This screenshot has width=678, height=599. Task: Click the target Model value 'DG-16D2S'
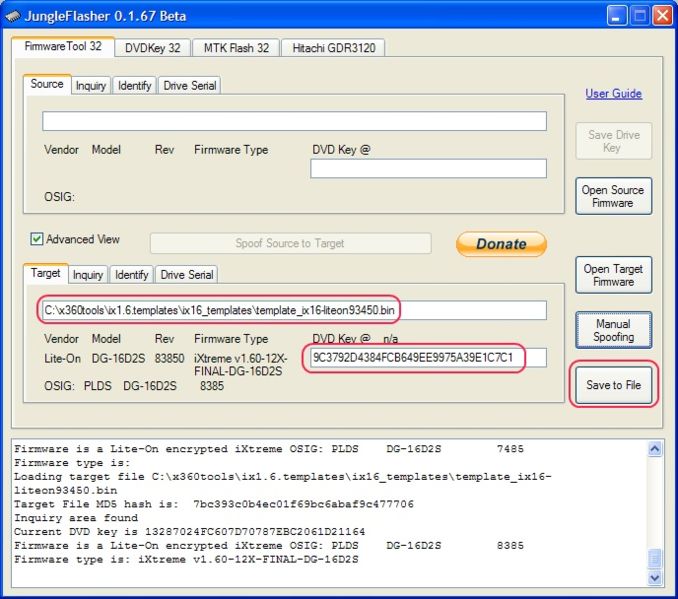tap(118, 359)
